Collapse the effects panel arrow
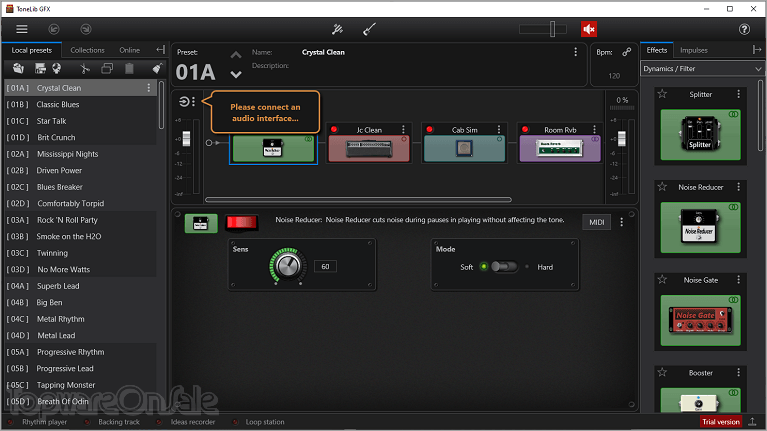This screenshot has width=767, height=431. pyautogui.click(x=756, y=50)
